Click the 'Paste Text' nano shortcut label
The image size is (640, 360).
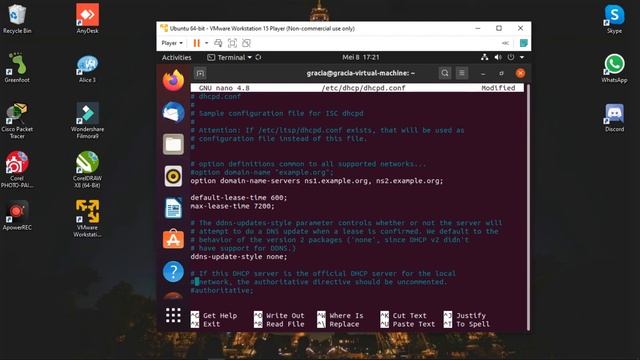414,324
